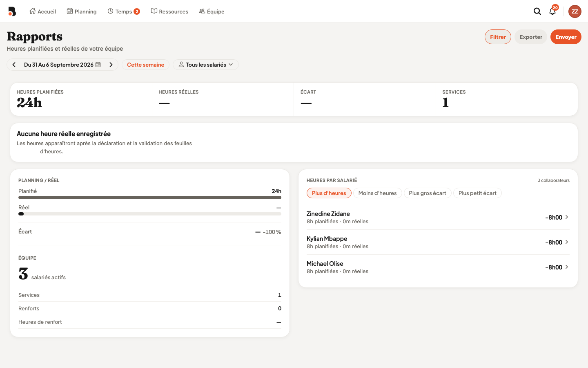The image size is (588, 368).
Task: Click the 'Rapports' page title
Action: 35,37
